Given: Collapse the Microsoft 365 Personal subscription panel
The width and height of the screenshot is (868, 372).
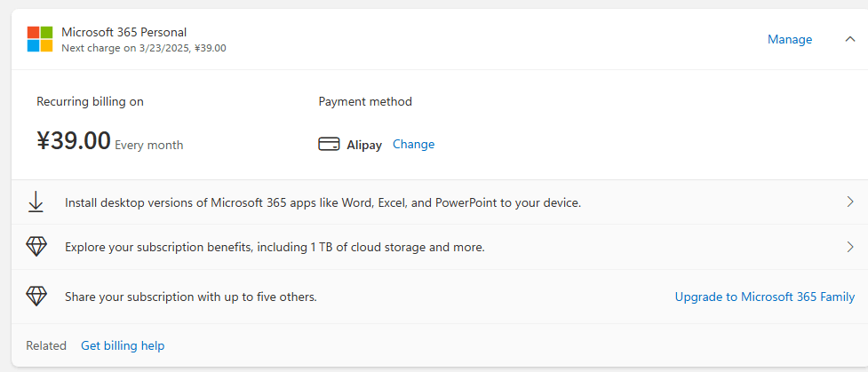Looking at the screenshot, I should (850, 39).
